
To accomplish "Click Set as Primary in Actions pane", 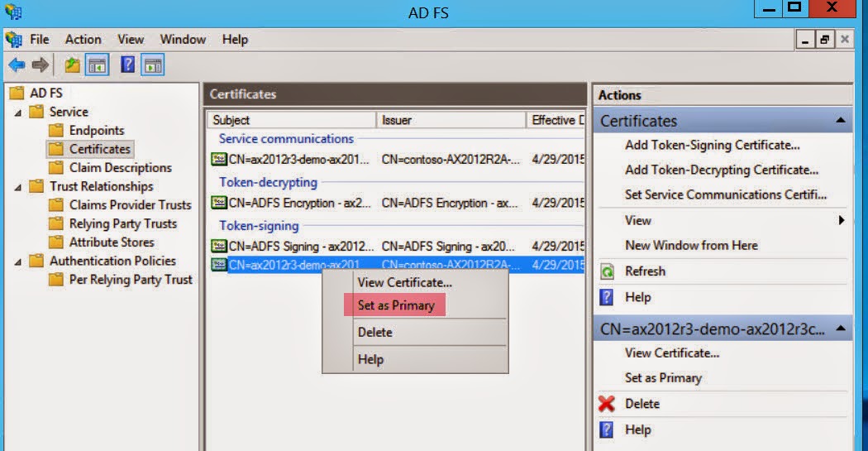I will 663,378.
